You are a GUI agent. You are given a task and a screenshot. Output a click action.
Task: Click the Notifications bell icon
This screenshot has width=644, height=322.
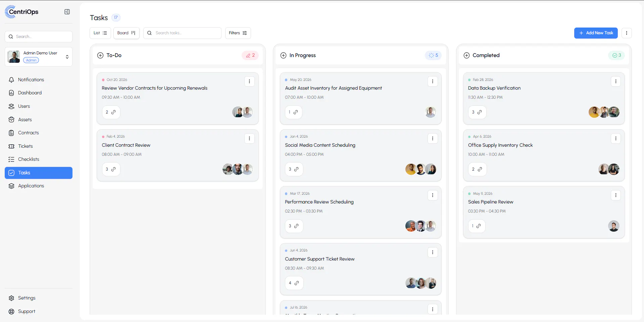coord(11,80)
